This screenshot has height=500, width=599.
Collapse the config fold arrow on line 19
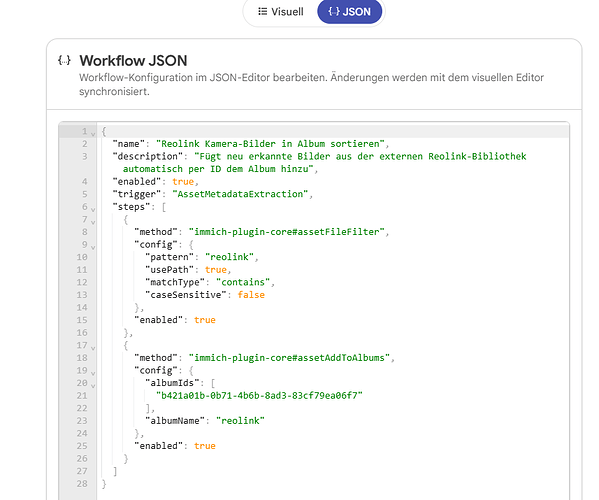pyautogui.click(x=93, y=373)
